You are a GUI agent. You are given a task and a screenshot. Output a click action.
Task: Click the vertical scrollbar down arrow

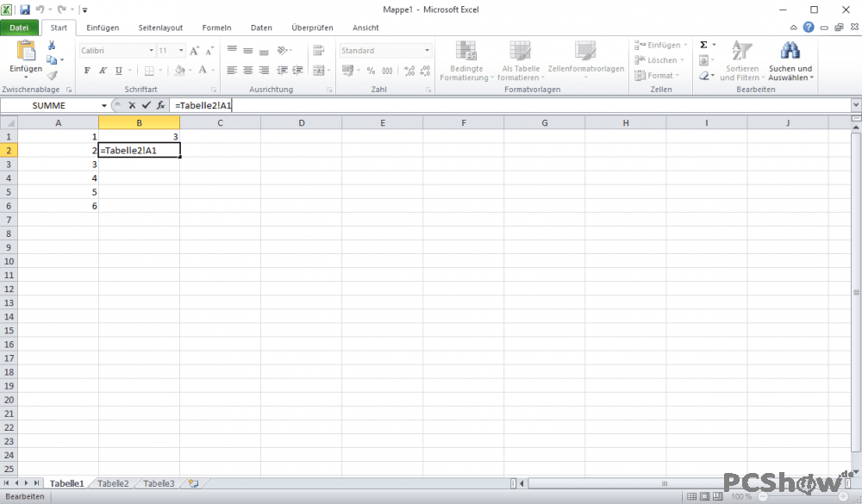[856, 473]
